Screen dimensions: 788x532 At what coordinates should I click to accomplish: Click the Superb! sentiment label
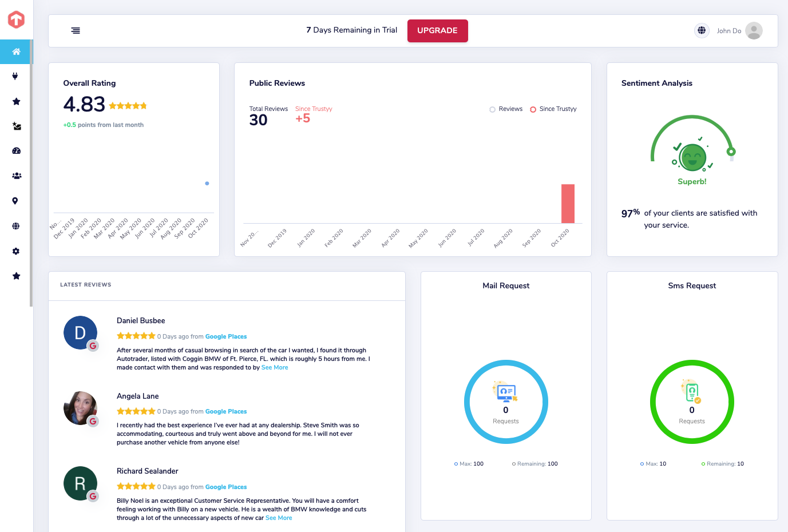click(x=692, y=182)
